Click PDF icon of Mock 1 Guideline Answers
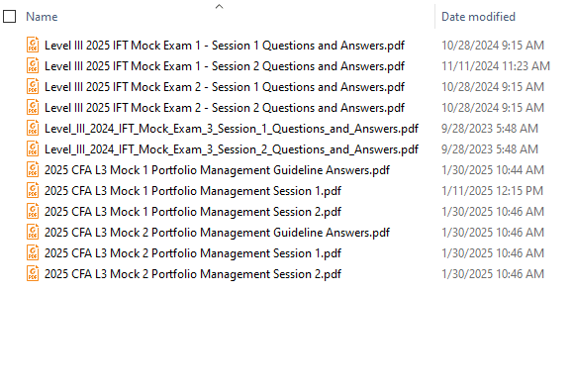Image resolution: width=573 pixels, height=392 pixels. tap(33, 170)
